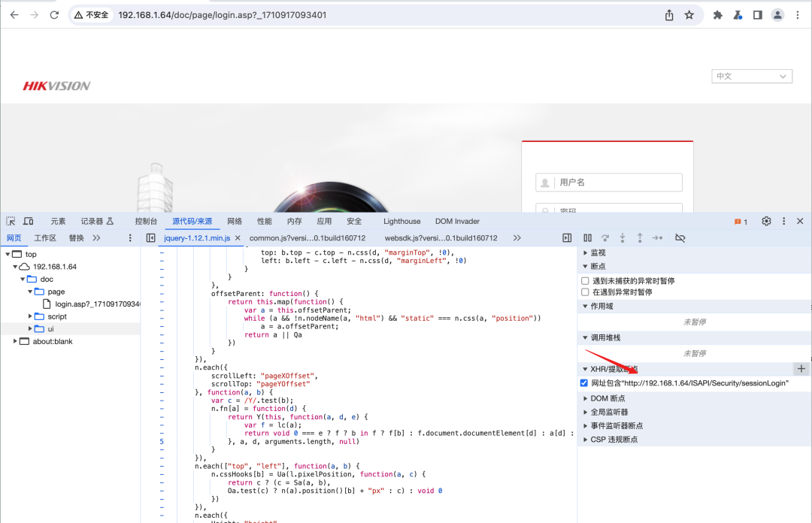Viewport: 812px width, 523px height.
Task: Deactivate all breakpoints icon
Action: coord(680,237)
